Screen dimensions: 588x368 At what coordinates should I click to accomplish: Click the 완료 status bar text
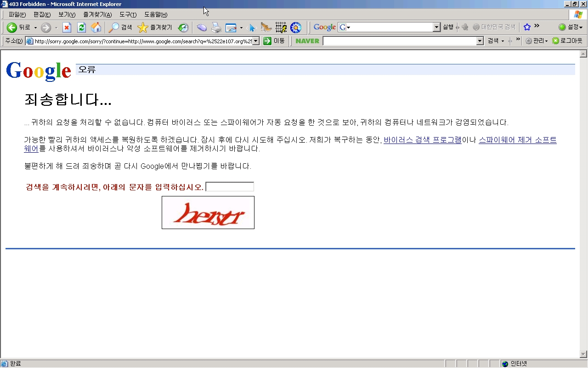point(15,363)
